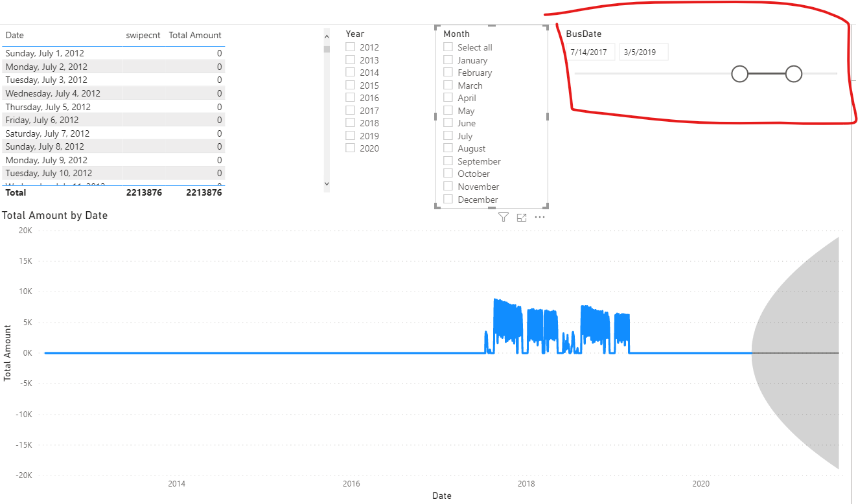Click the 2018 label on the chart date axis
Viewport: 858px width, 504px height.
click(x=526, y=483)
